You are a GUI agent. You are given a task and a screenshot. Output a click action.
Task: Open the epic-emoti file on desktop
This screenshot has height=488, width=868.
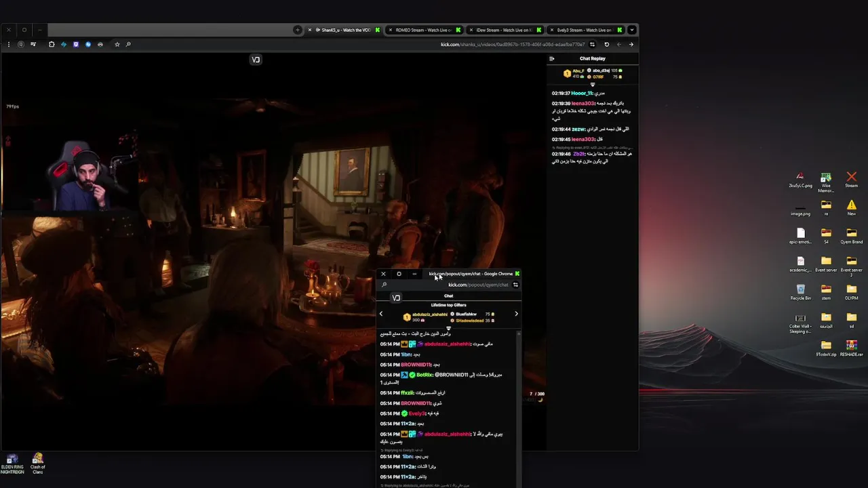pyautogui.click(x=800, y=237)
